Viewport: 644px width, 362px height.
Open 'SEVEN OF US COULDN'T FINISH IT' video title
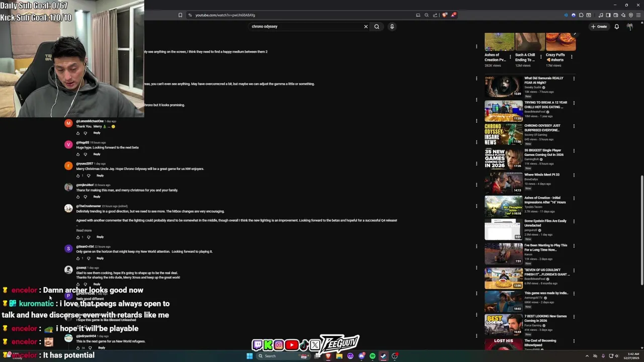(547, 272)
